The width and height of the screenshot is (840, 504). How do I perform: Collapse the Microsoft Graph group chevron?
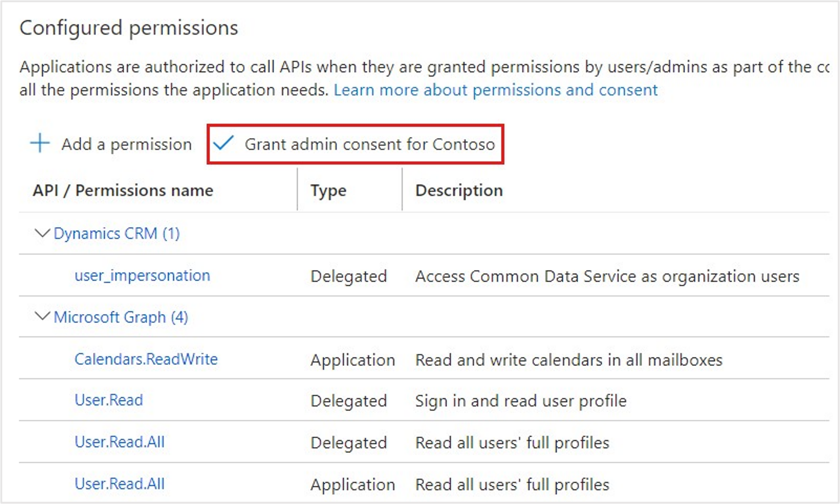click(42, 316)
